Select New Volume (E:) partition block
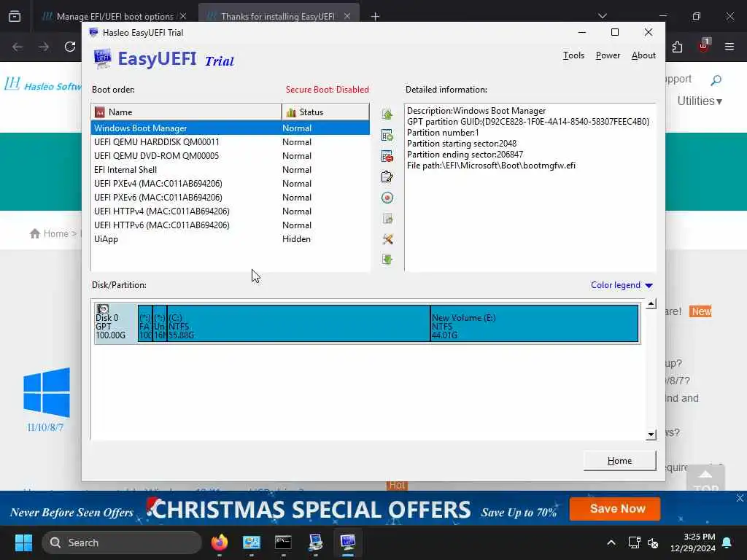 (534, 323)
